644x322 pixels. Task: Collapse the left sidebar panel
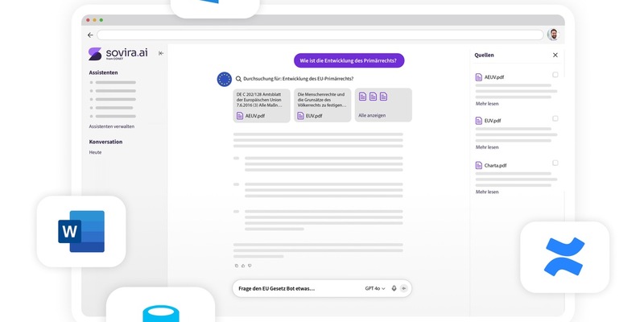tap(161, 54)
